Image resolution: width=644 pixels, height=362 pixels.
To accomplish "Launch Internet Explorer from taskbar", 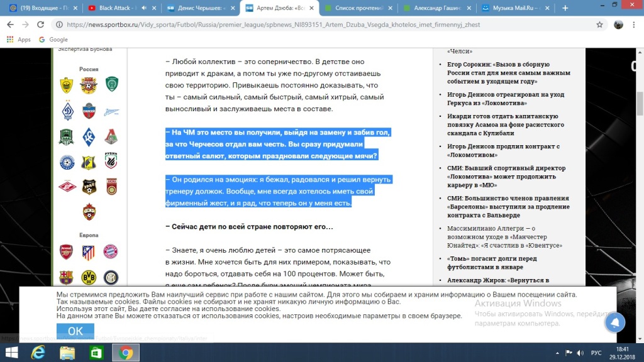I will tap(38, 353).
